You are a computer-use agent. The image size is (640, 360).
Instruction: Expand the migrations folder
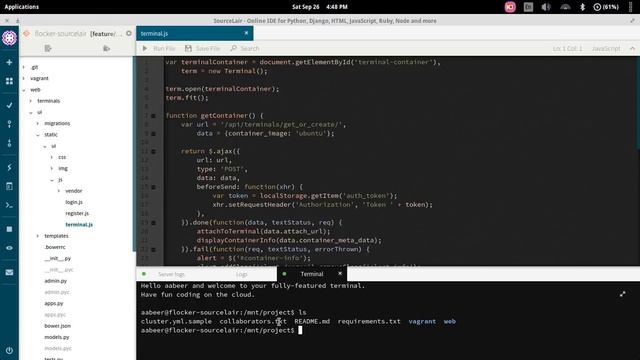(x=38, y=123)
